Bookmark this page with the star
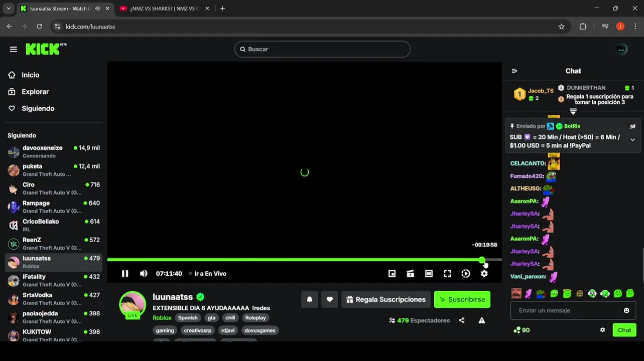 point(562,27)
